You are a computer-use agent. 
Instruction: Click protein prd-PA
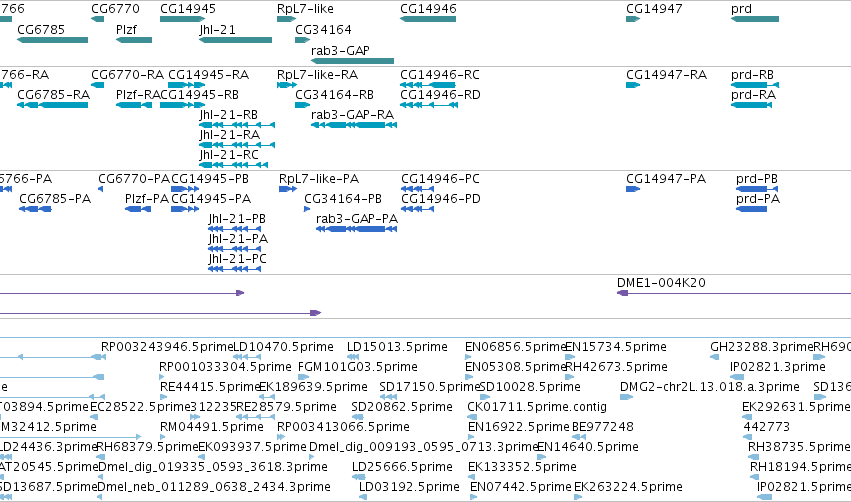click(x=758, y=199)
